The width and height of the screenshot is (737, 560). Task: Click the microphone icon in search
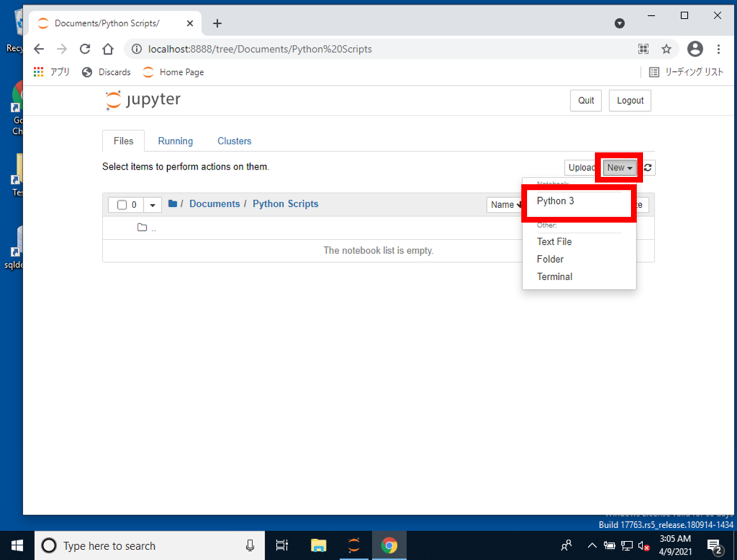tap(249, 545)
